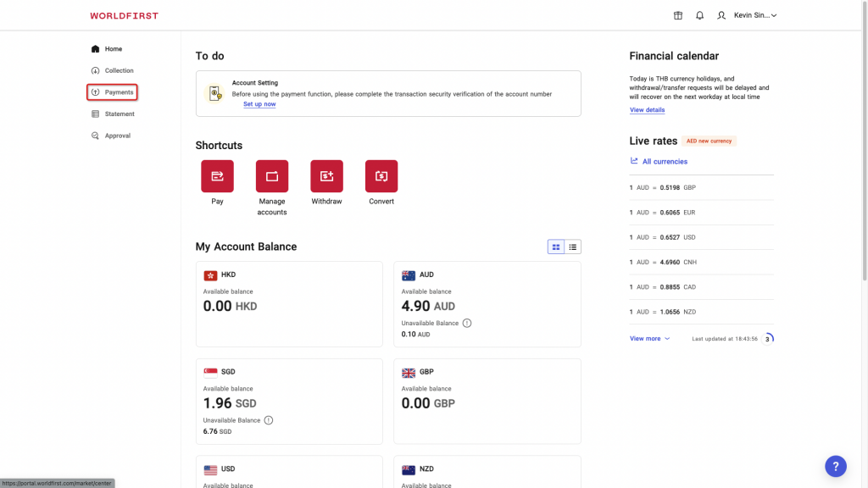Expand View more live rates
868x488 pixels.
(x=649, y=339)
